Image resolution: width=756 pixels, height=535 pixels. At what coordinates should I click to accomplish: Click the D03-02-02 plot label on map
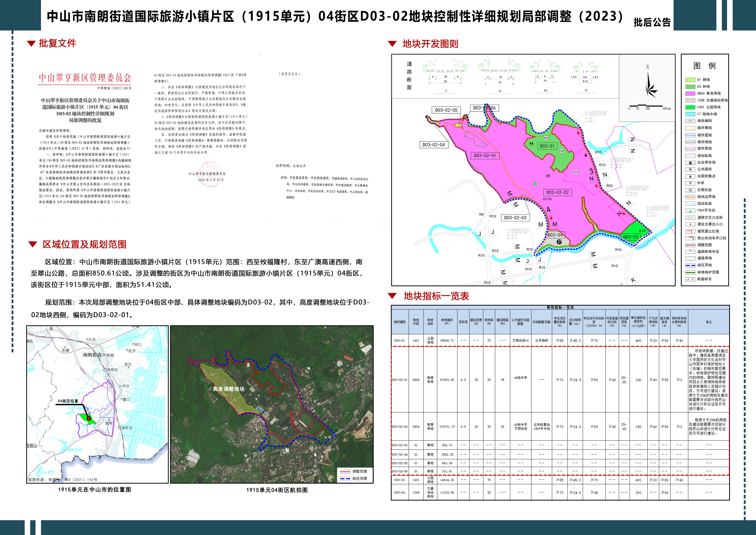click(557, 192)
